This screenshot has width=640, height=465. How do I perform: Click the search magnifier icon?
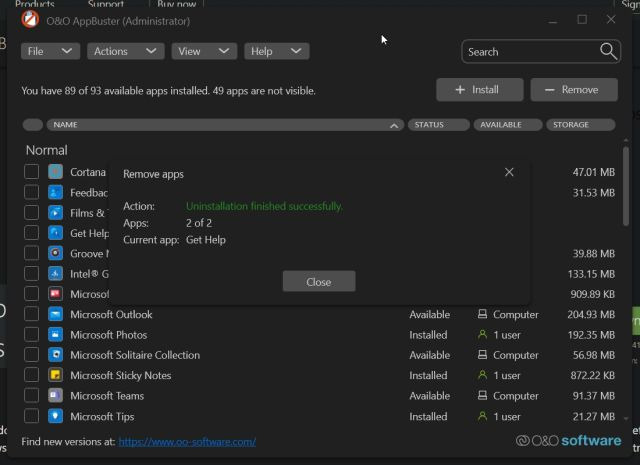[608, 51]
